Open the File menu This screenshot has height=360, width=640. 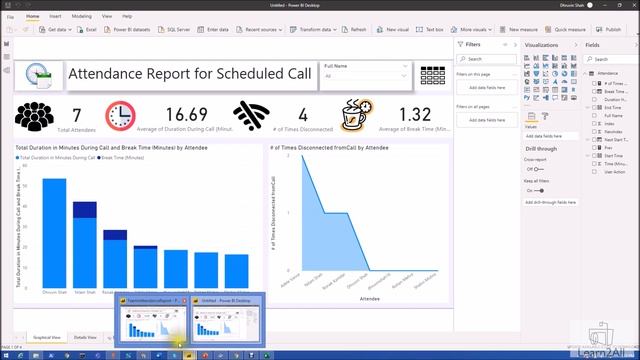(x=10, y=17)
